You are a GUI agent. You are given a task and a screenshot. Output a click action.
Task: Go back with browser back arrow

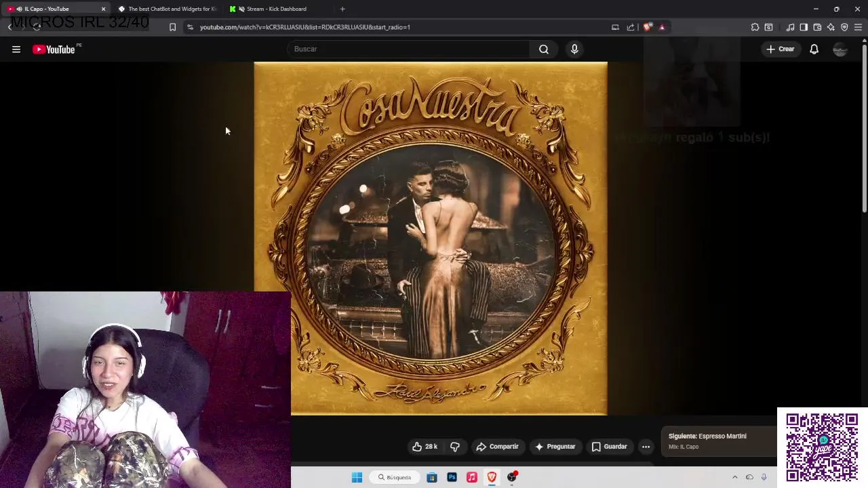coord(9,27)
